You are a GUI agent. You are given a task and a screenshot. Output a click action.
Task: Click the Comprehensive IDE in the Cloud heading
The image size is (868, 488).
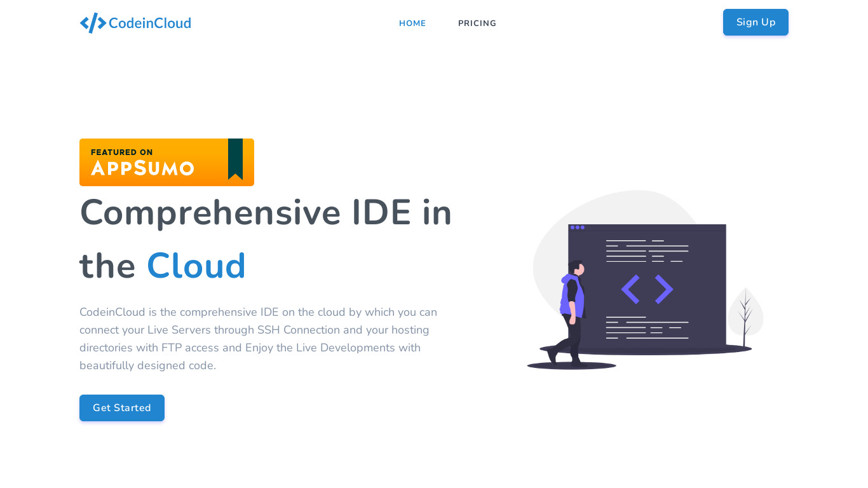point(266,239)
